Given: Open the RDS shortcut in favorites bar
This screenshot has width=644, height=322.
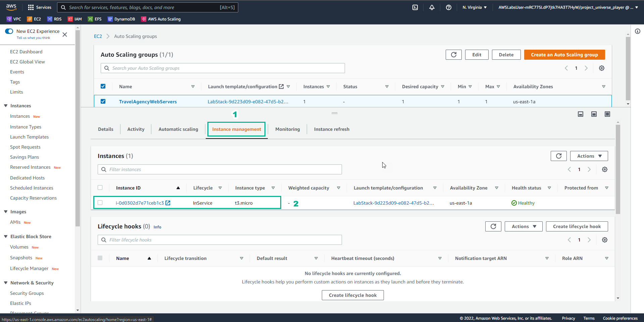Looking at the screenshot, I should click(x=54, y=19).
